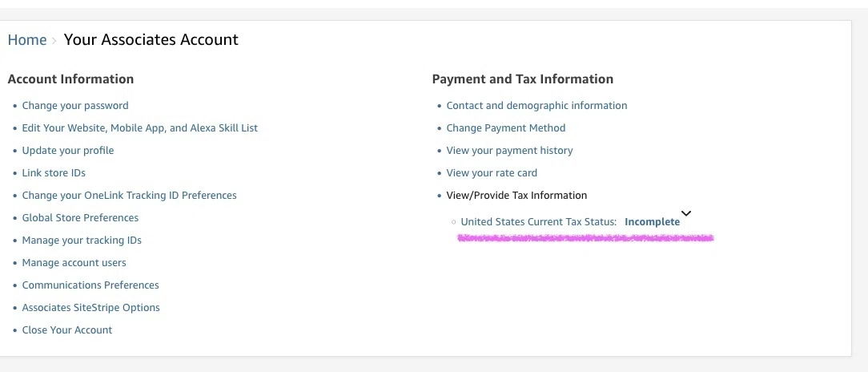
Task: Open Update your profile
Action: (68, 150)
